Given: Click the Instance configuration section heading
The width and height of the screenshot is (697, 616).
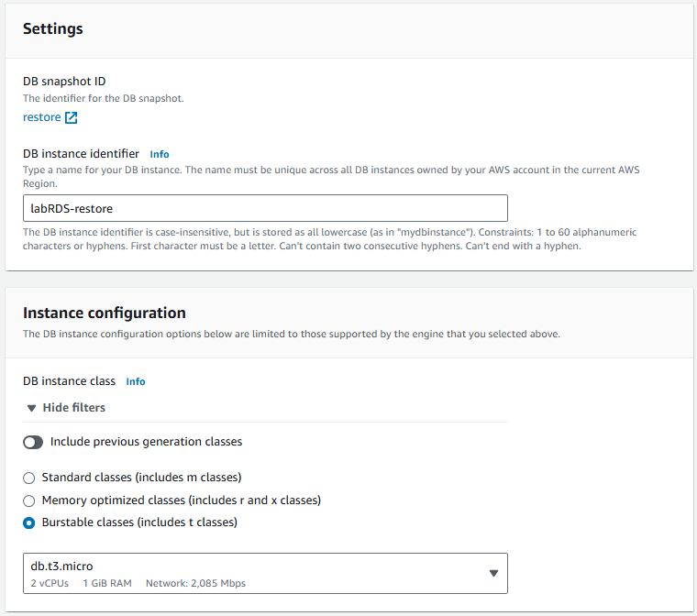Looking at the screenshot, I should (x=105, y=313).
